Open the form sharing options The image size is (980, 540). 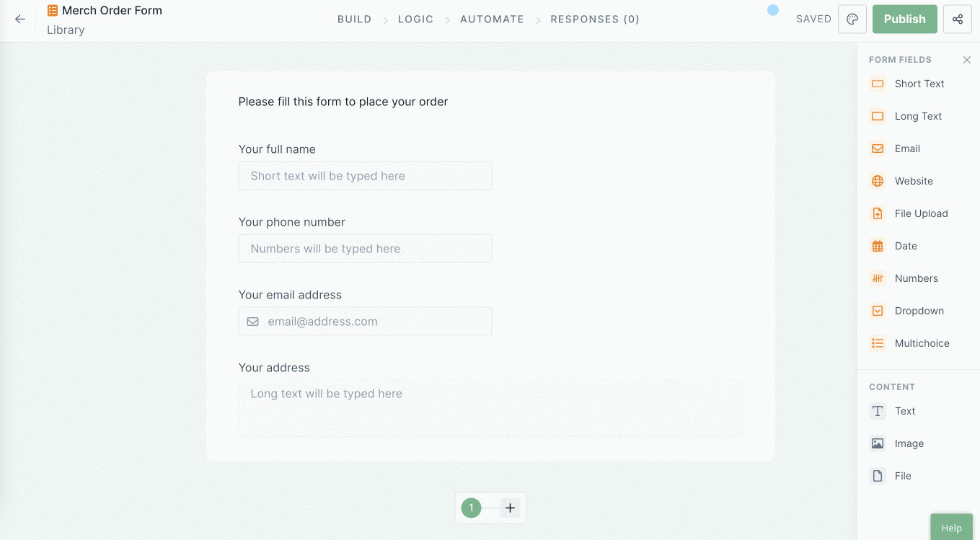pos(958,19)
